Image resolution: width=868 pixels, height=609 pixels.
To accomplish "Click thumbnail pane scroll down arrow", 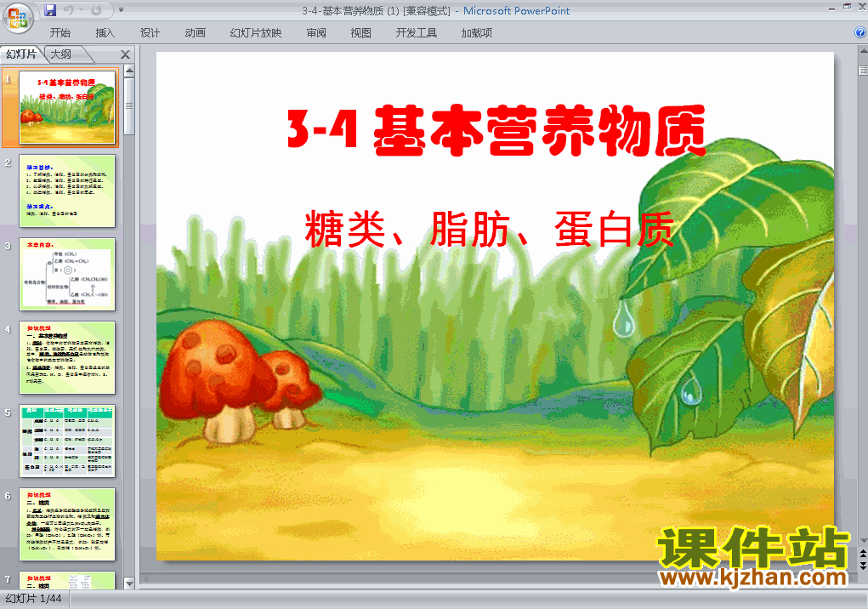I will click(x=129, y=583).
